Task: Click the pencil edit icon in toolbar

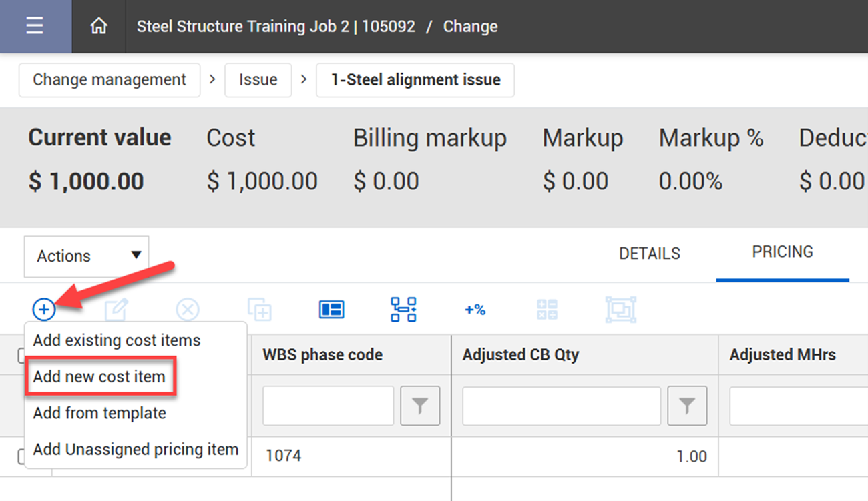Action: click(x=116, y=310)
